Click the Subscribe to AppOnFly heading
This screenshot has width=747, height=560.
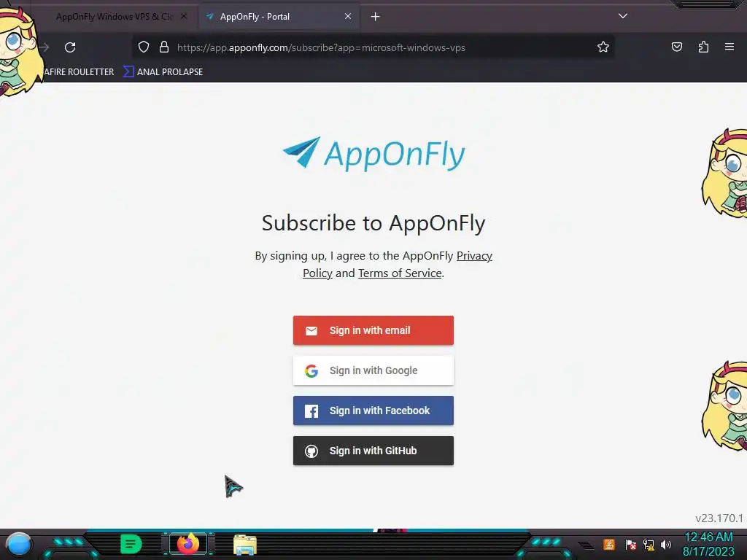[x=373, y=223]
